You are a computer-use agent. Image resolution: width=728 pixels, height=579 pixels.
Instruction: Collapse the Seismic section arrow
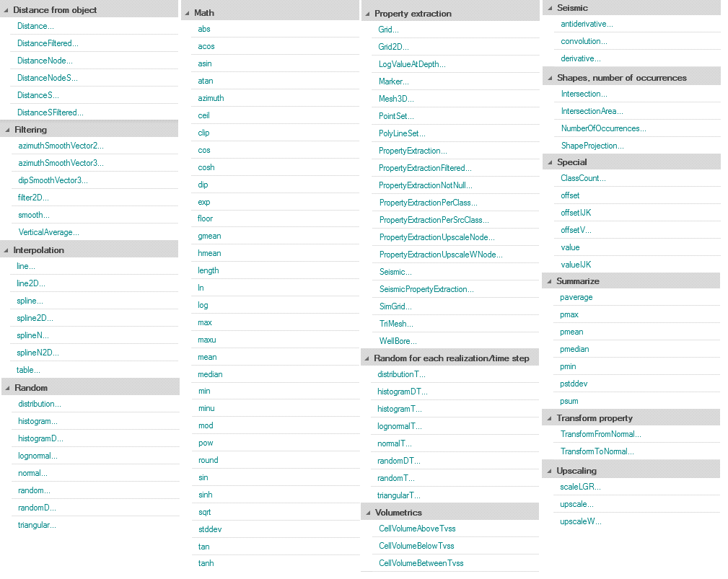[549, 8]
